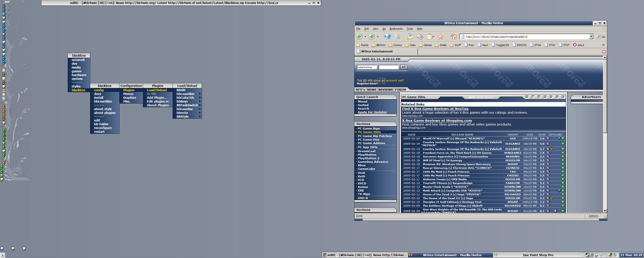This screenshot has width=644, height=258.
Task: Click the Firefox page vertical scrollbar thumb
Action: pyautogui.click(x=605, y=96)
